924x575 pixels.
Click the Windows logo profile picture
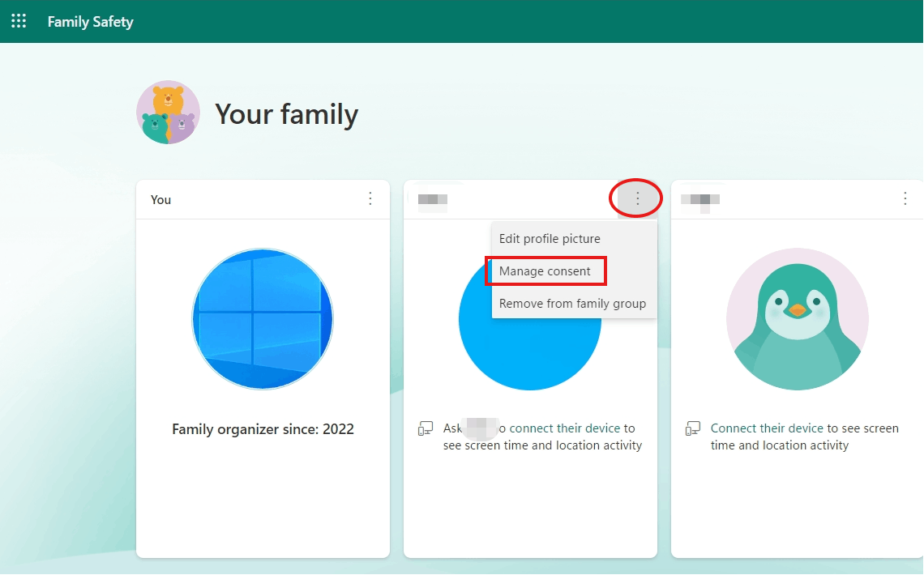(263, 319)
